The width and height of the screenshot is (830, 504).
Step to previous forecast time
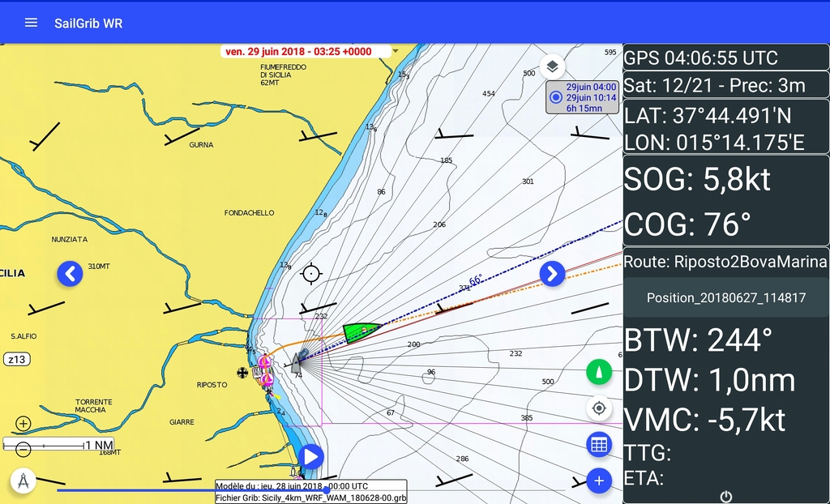click(x=70, y=274)
